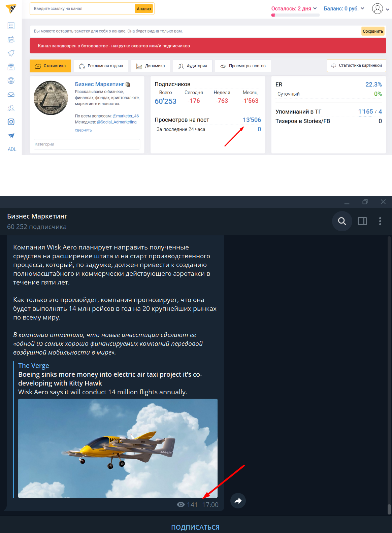Expand the Осталось: 2 дня dropdown
This screenshot has width=392, height=533.
[x=294, y=9]
